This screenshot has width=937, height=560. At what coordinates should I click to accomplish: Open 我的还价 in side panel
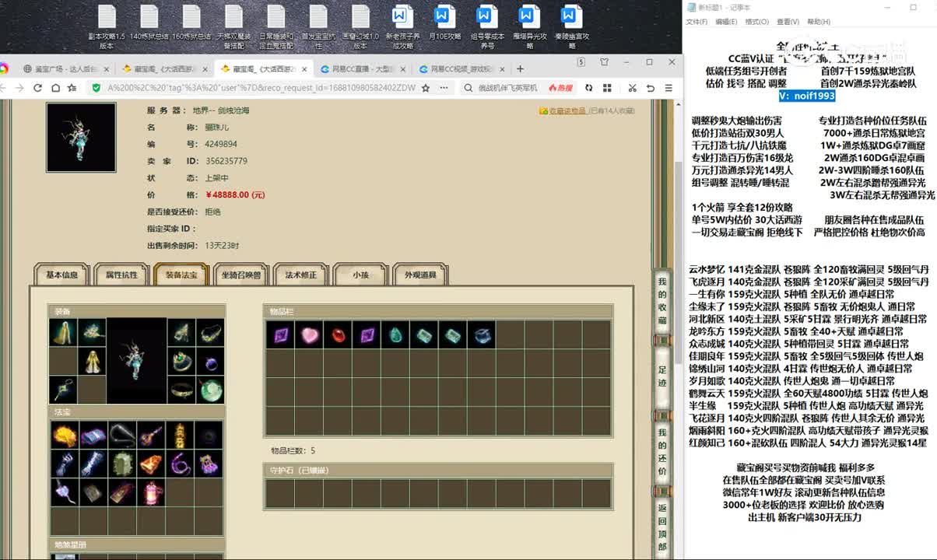(x=662, y=452)
